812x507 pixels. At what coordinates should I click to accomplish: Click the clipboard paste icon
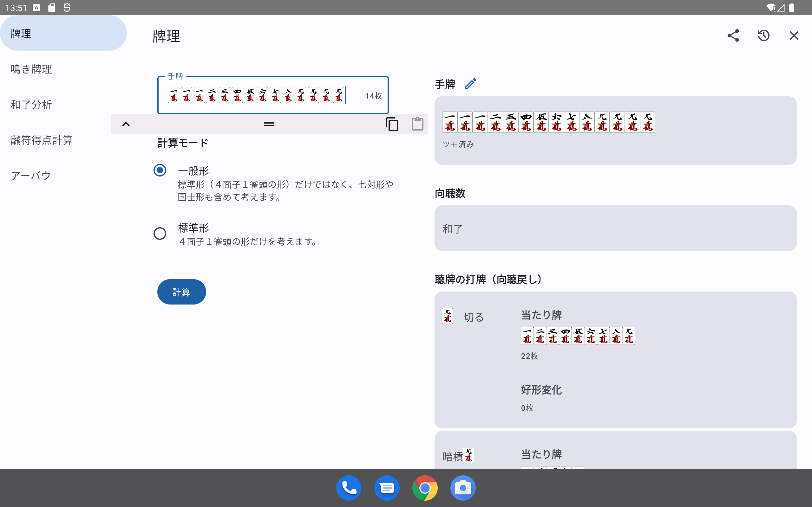pos(417,124)
